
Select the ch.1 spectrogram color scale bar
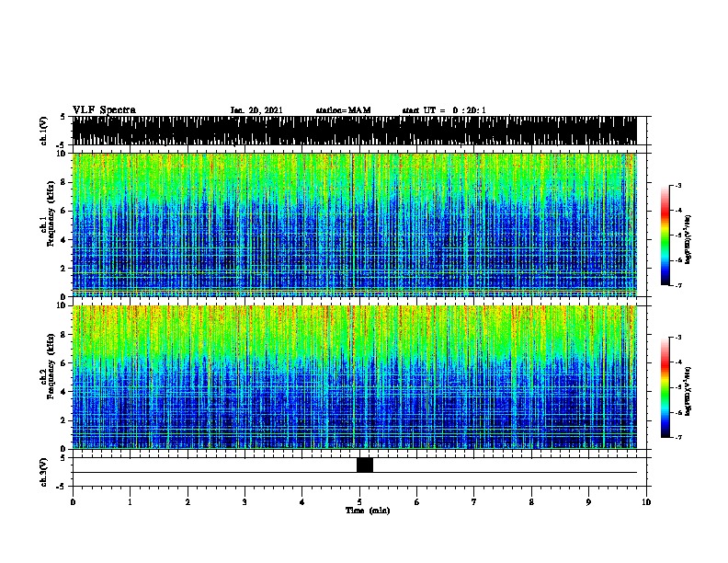coord(665,236)
